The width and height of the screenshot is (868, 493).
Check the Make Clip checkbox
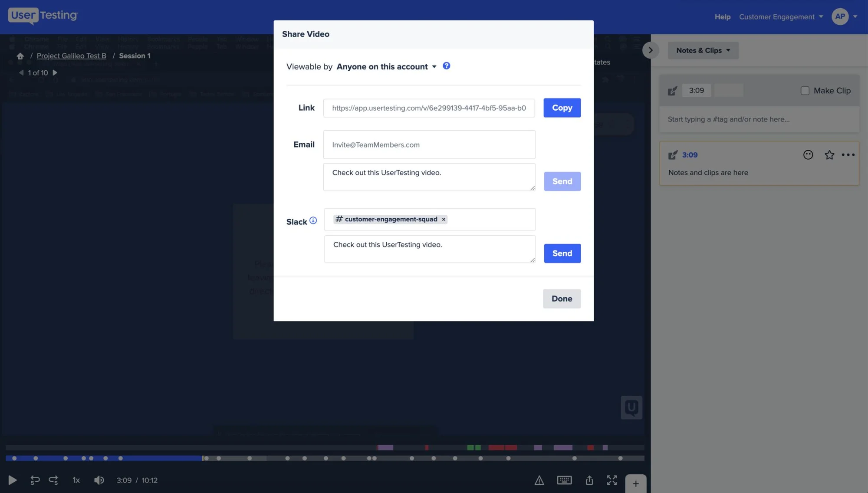805,91
